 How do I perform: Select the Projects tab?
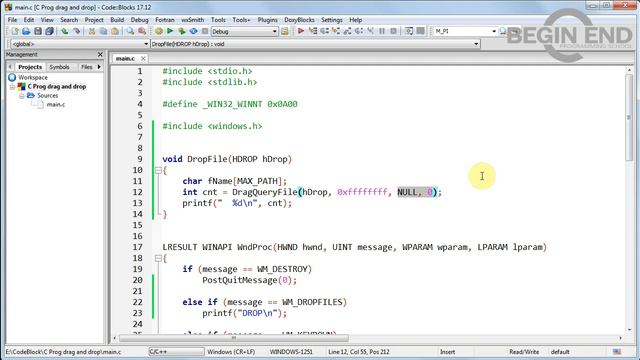30,67
